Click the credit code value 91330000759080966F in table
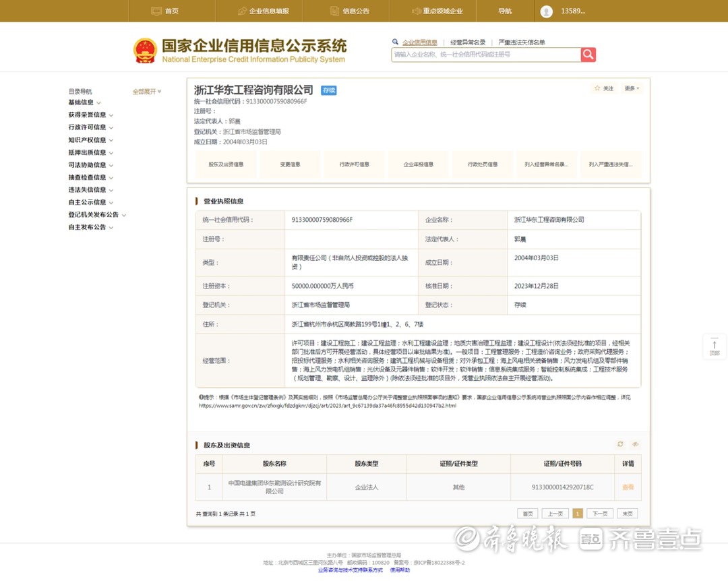This screenshot has width=728, height=581. pos(322,220)
